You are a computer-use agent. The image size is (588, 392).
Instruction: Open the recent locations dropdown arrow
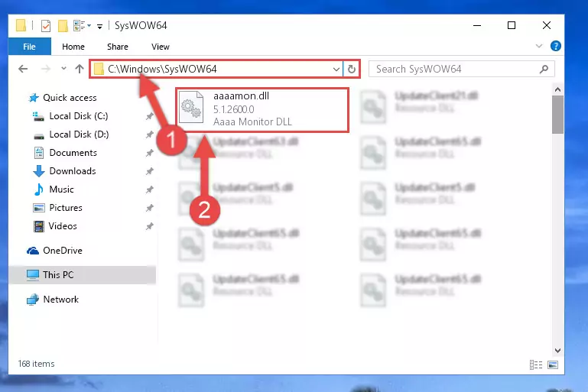pos(63,69)
